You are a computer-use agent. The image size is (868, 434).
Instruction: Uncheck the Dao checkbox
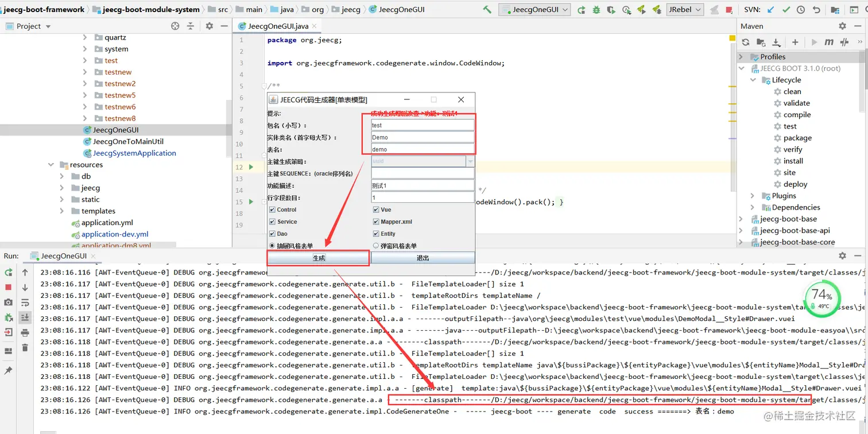click(x=273, y=234)
